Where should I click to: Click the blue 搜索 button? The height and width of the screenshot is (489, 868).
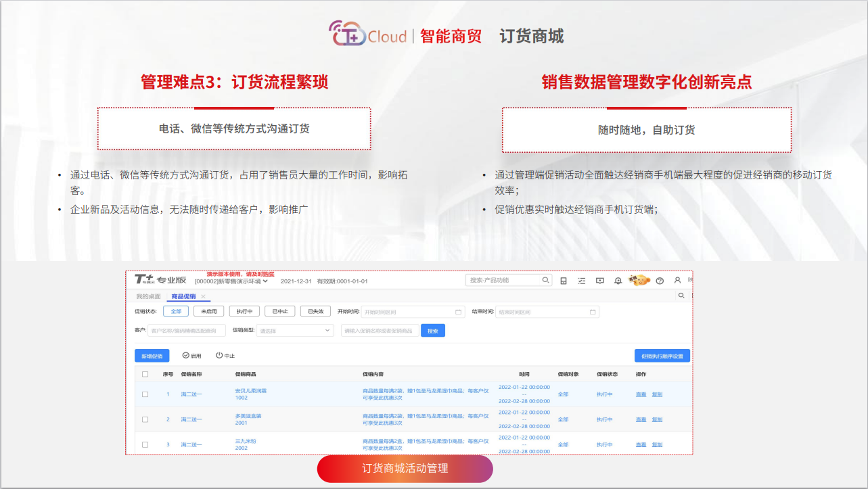coord(433,331)
